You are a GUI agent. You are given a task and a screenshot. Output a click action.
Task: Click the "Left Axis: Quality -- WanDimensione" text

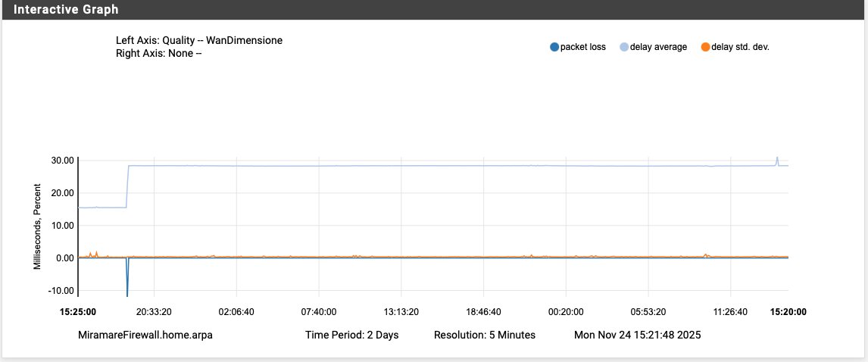[x=199, y=40]
